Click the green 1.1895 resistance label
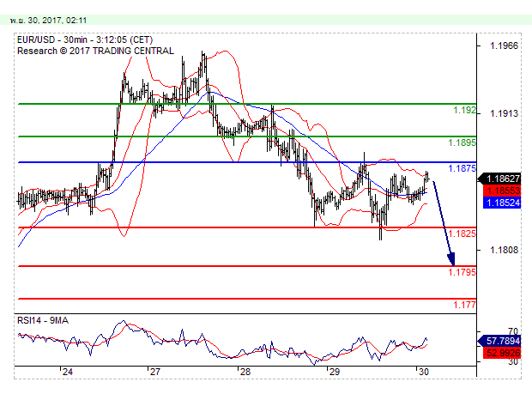The image size is (532, 394). (462, 142)
